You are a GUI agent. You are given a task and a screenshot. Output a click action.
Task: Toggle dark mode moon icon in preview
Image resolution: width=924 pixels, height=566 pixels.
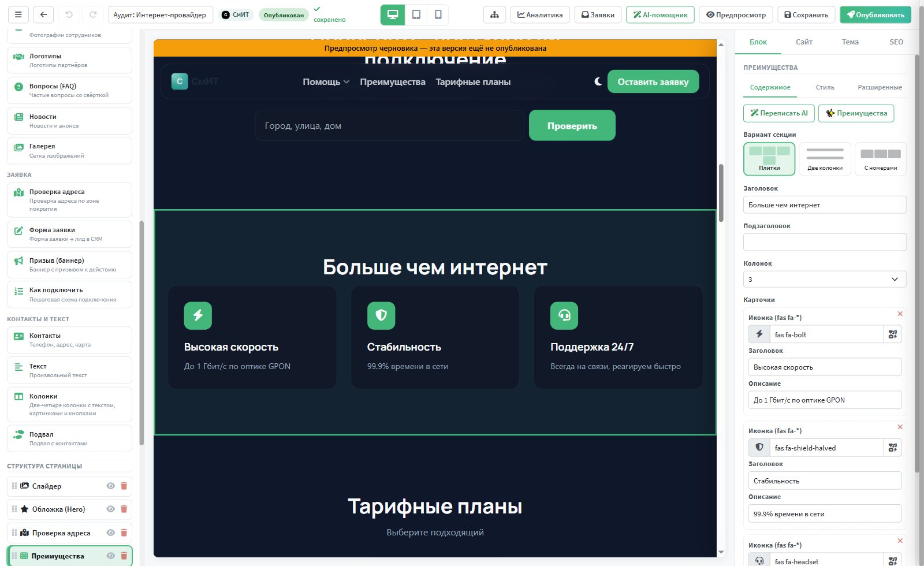[x=598, y=81]
